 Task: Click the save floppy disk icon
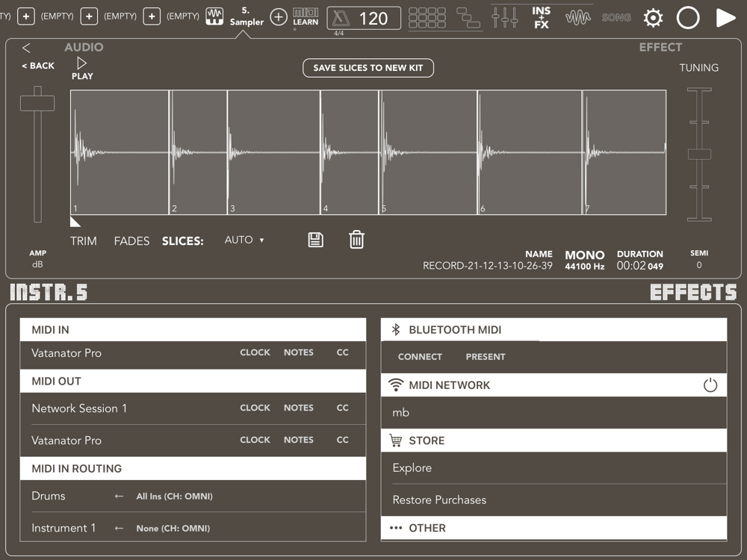[316, 240]
